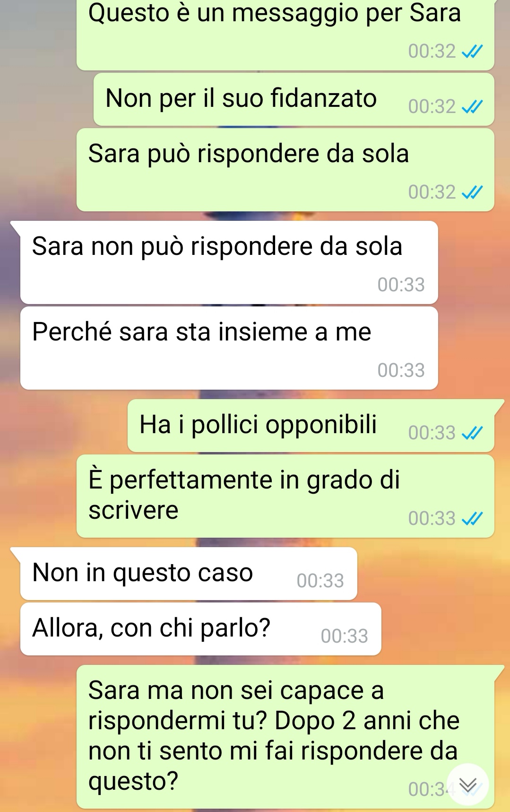The height and width of the screenshot is (812, 510).
Task: Tap sent bubble 'Sara può rispondere da sola'
Action: (x=285, y=170)
